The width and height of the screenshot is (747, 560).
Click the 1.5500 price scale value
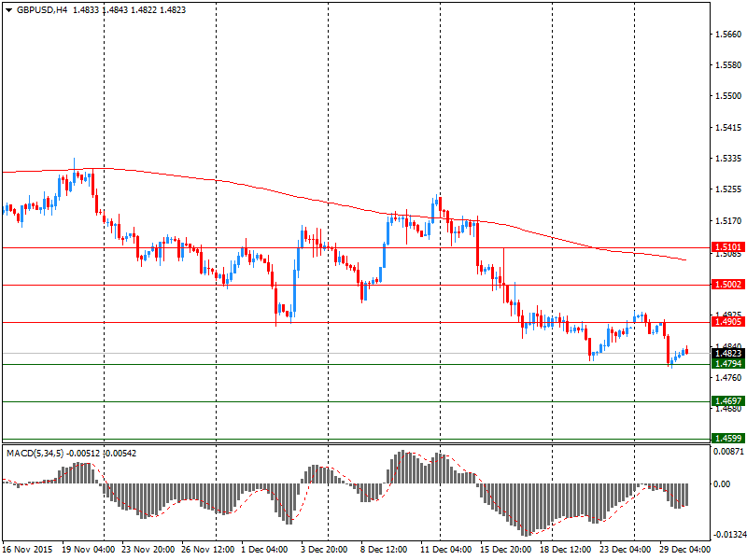(728, 96)
